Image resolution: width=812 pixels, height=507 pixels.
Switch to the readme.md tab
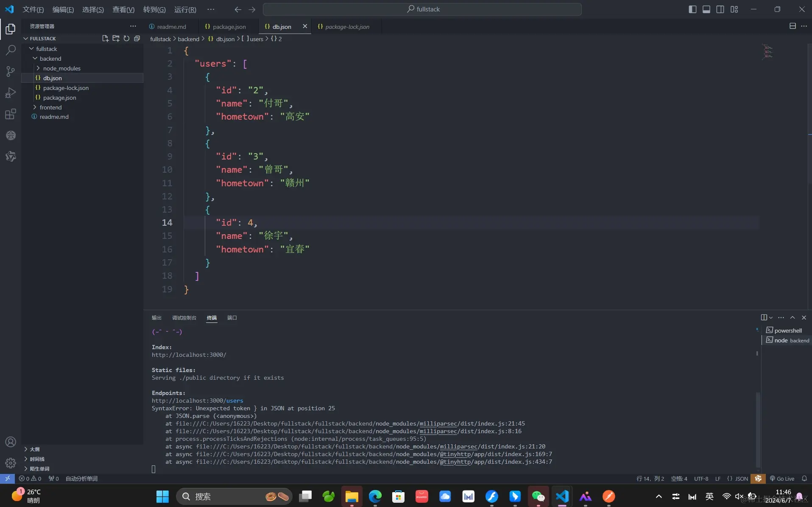(x=171, y=26)
